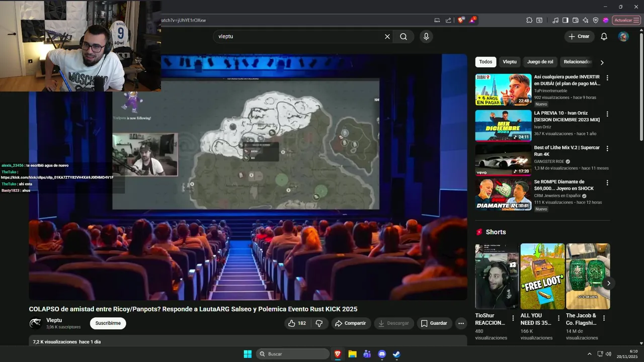Click the share page icon in address bar
Viewport: 644px width, 362px height.
448,20
